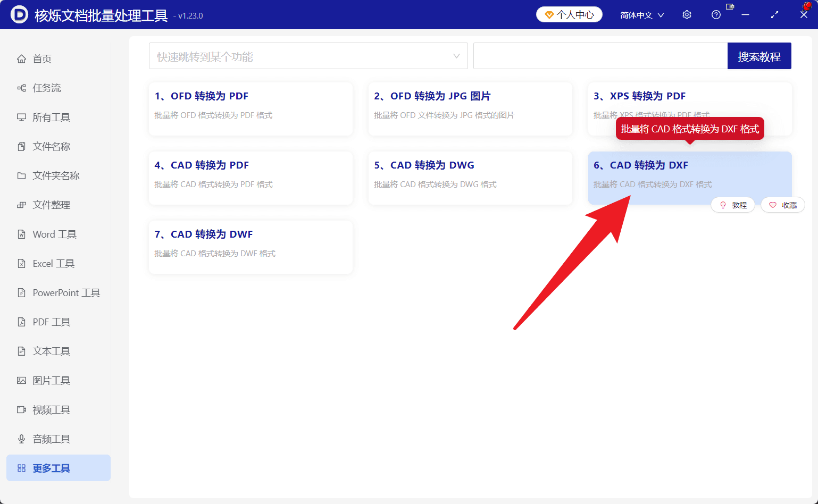Click the 搜索教程 button
This screenshot has width=818, height=504.
(759, 56)
